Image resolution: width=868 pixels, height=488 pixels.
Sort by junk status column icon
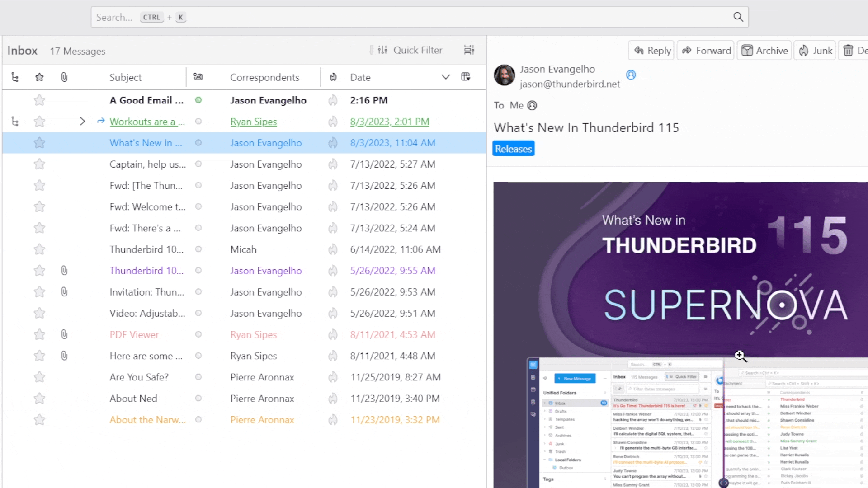[x=333, y=77]
